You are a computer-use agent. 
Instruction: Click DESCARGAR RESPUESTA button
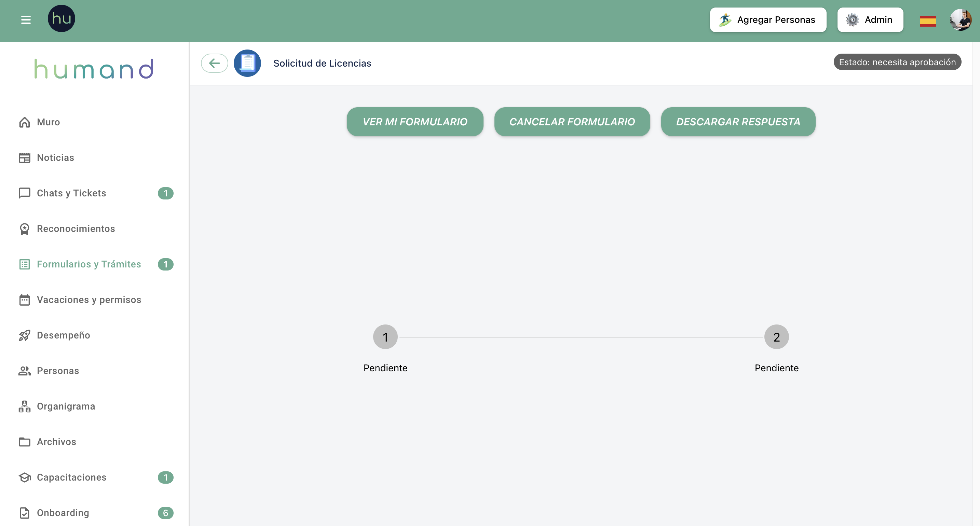738,122
